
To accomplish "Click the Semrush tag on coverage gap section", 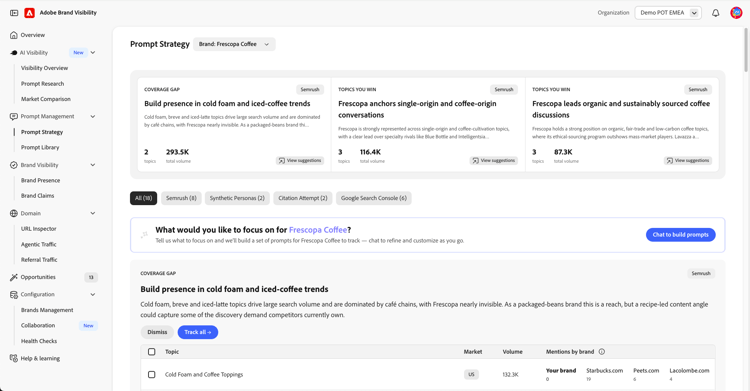I will click(701, 273).
